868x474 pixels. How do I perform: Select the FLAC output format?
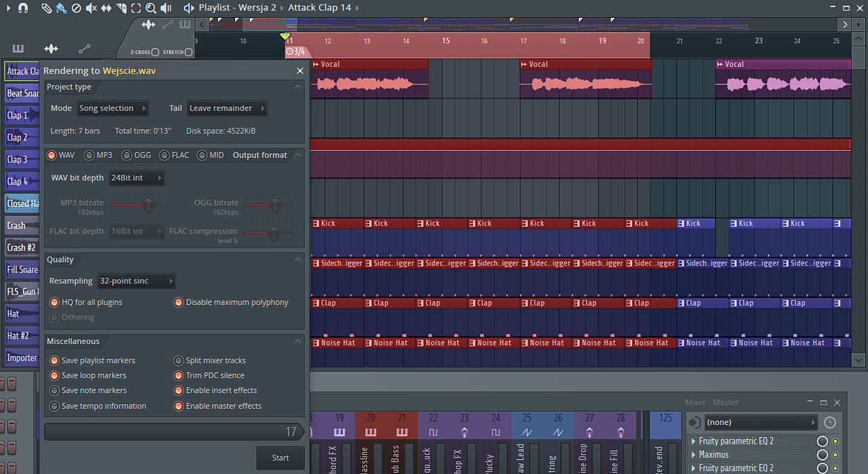tap(165, 155)
